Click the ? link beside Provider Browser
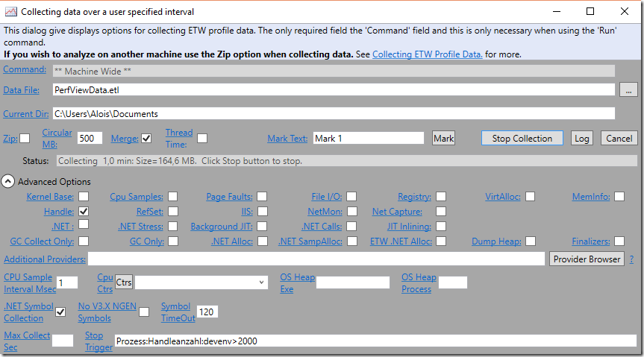Viewport: 644px width, 357px height. (x=631, y=259)
